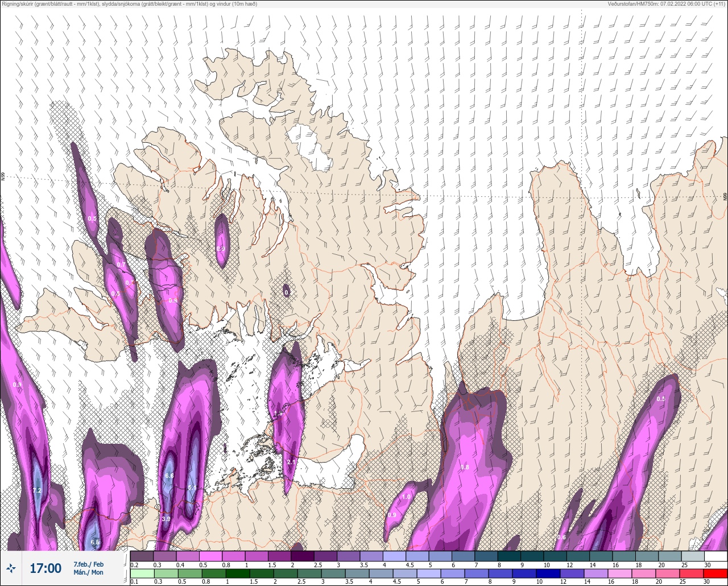Pick lower legend swatch between 0.1 and 0.3
This screenshot has height=586, width=728.
point(142,573)
